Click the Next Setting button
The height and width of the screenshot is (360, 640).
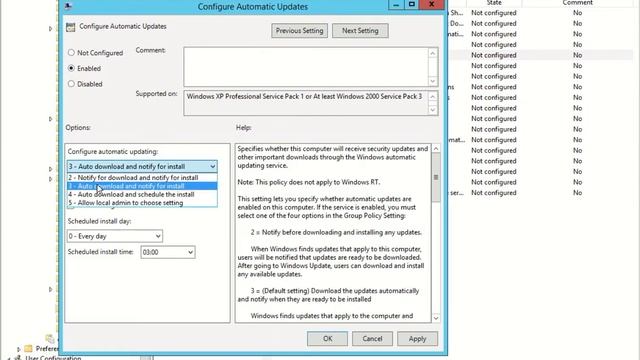tap(360, 31)
